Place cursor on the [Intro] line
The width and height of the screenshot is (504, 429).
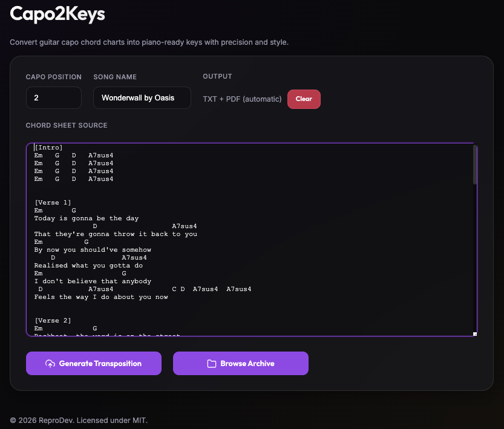pos(48,148)
